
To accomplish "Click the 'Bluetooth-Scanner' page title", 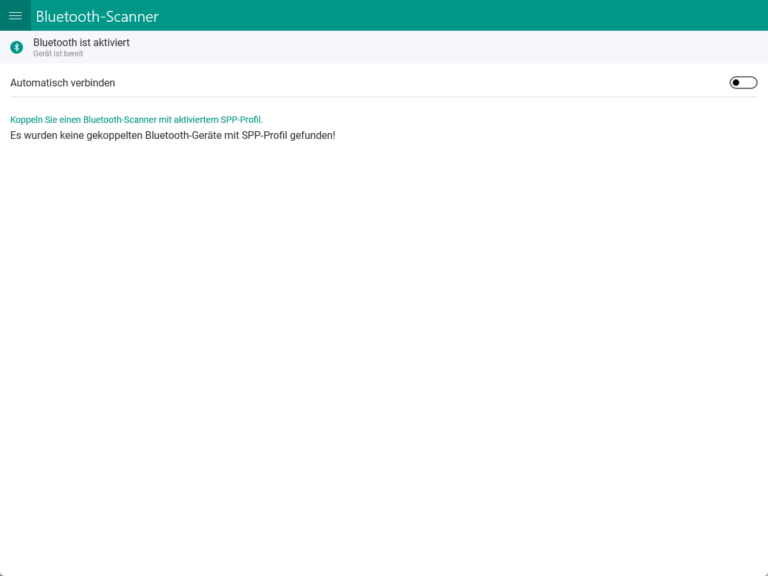I will click(97, 16).
